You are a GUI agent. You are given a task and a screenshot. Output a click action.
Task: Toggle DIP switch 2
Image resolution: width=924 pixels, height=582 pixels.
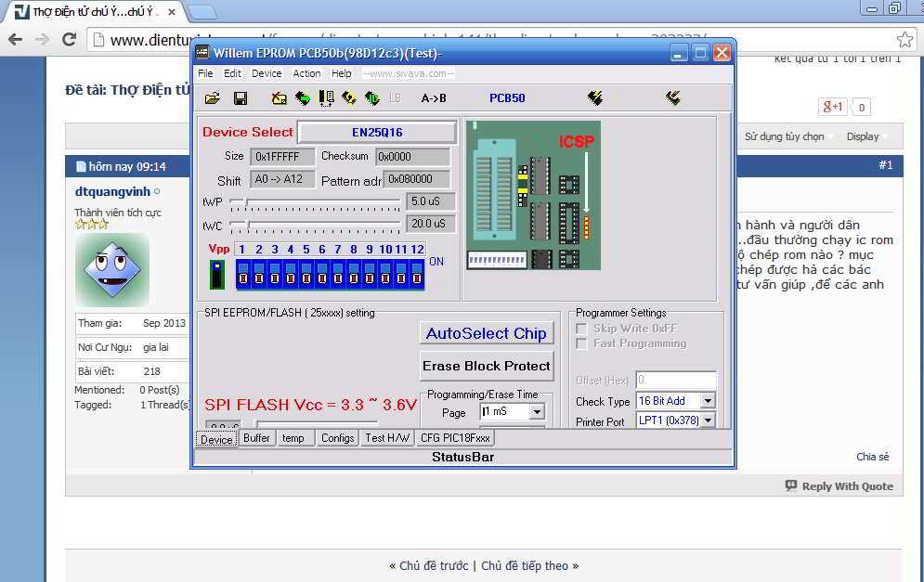tap(259, 275)
